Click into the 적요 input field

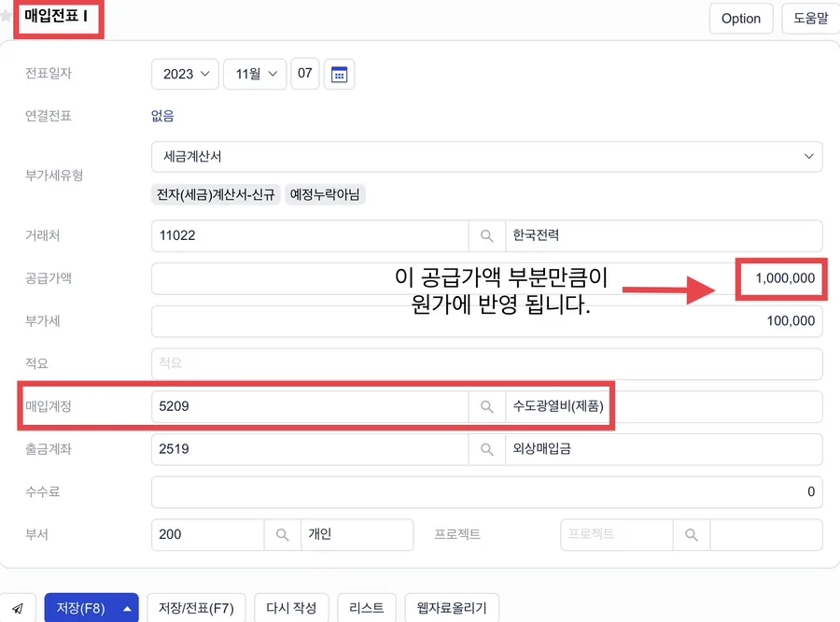pos(486,364)
